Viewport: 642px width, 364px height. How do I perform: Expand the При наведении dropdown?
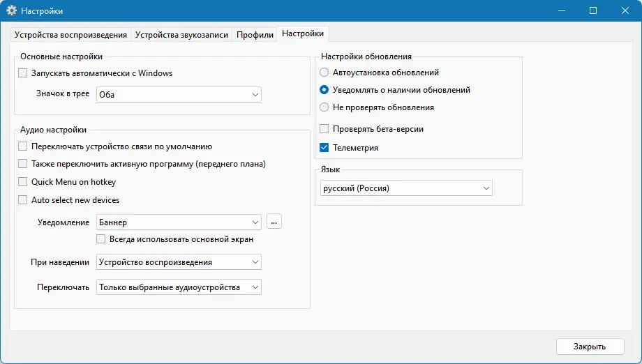(x=179, y=262)
